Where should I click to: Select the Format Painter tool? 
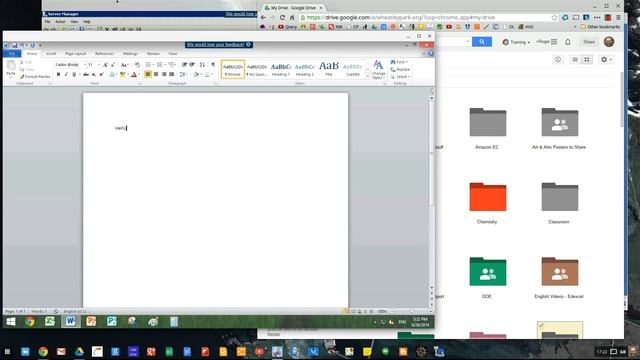pos(35,76)
